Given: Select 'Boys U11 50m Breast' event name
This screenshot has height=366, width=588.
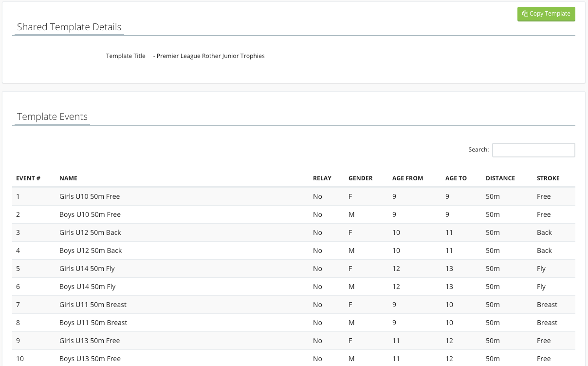Looking at the screenshot, I should [x=93, y=323].
